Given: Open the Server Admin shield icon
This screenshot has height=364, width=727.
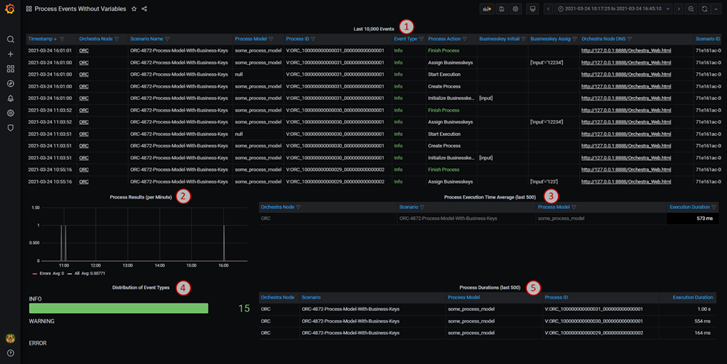Looking at the screenshot, I should pos(10,128).
